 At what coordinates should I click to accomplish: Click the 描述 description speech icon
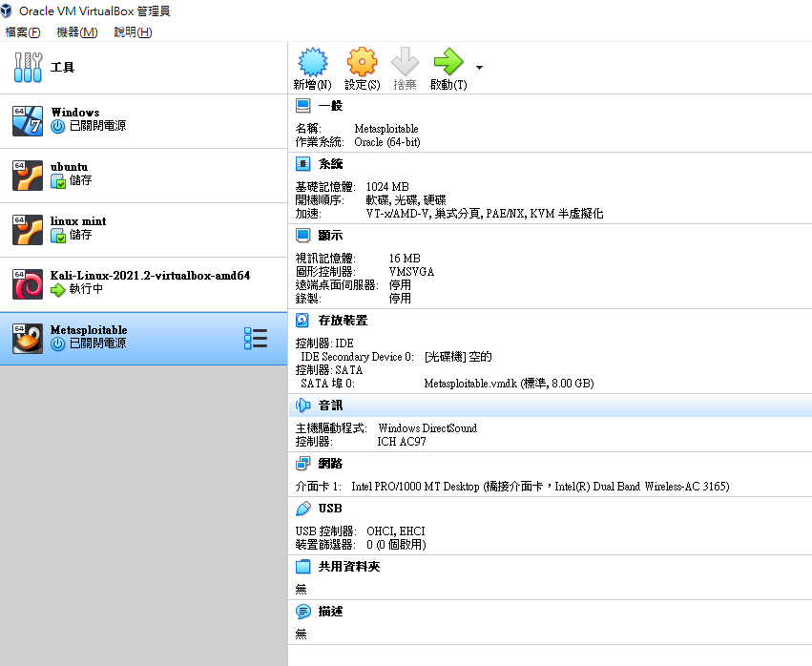pyautogui.click(x=302, y=612)
